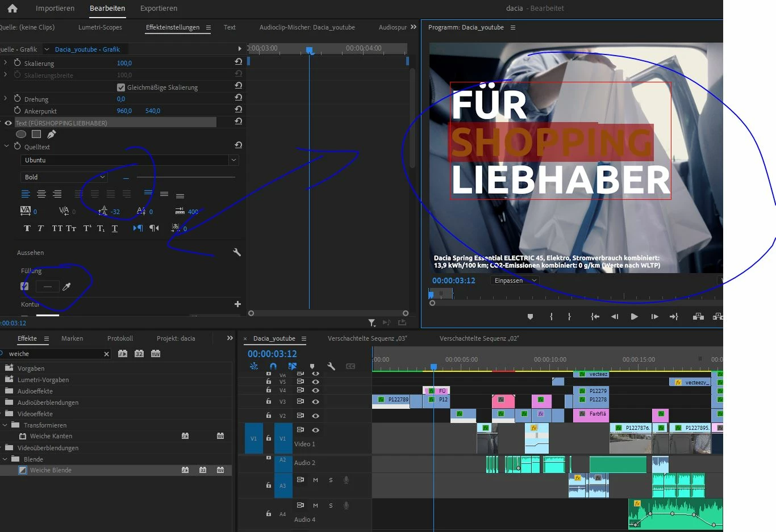The width and height of the screenshot is (776, 532).
Task: Step back one frame
Action: 615,317
